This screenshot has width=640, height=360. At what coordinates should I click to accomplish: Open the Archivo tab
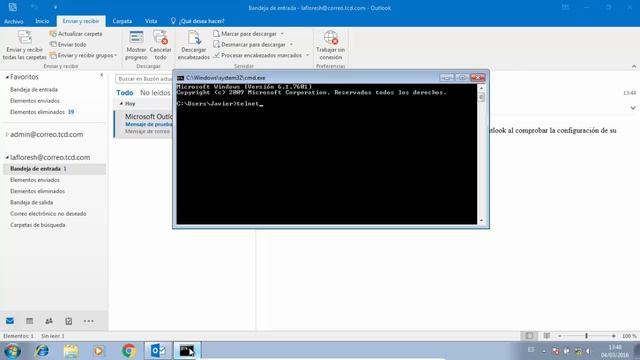tap(14, 21)
